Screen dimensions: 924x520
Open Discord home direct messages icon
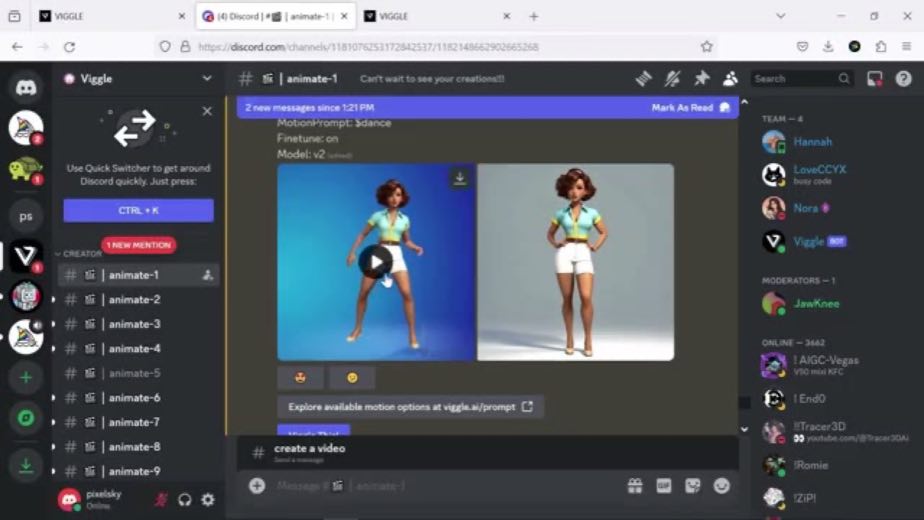click(x=25, y=88)
